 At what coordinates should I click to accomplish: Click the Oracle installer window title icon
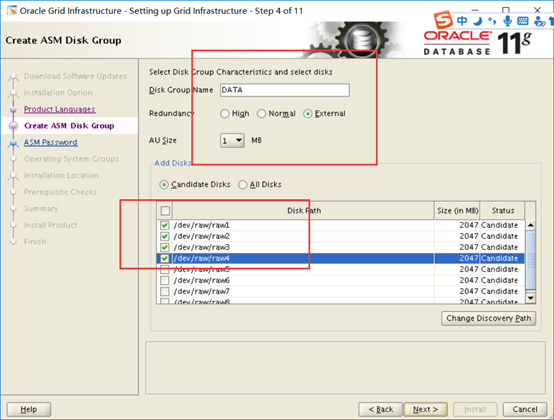click(12, 10)
